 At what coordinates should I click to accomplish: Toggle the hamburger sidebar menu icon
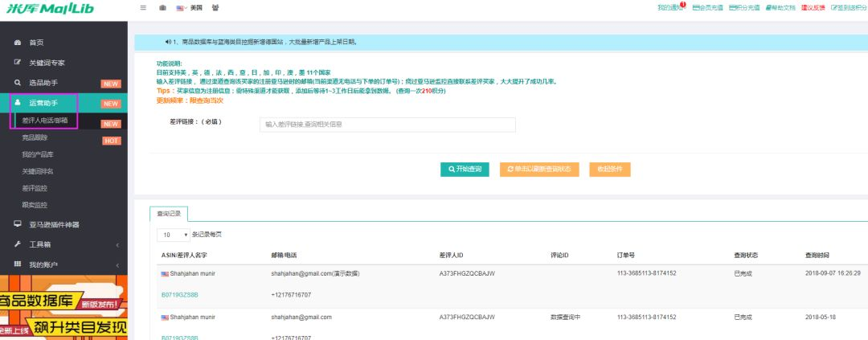143,8
